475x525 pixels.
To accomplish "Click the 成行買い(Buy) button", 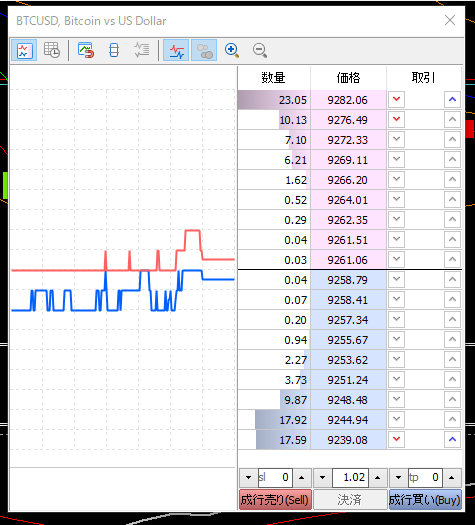I will tap(425, 500).
